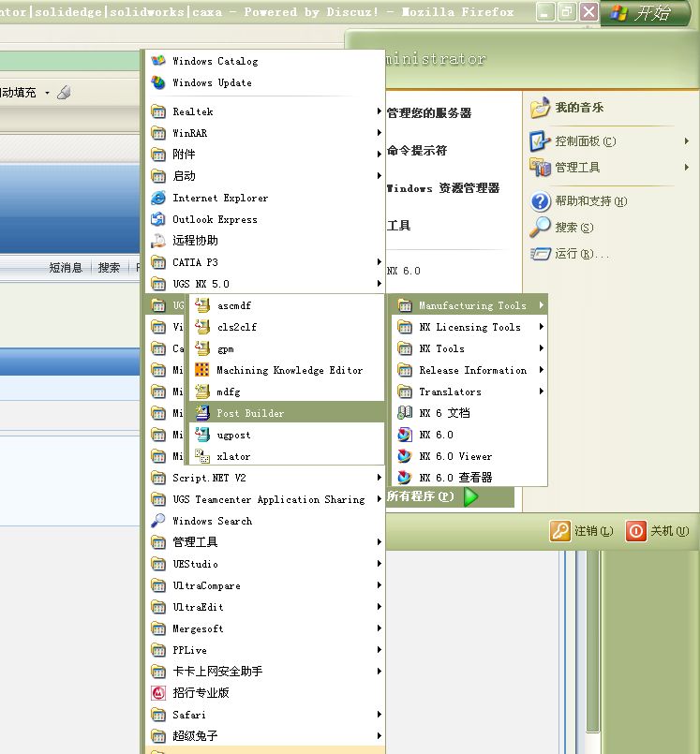Launch Post Builder icon
The image size is (700, 754).
point(202,412)
